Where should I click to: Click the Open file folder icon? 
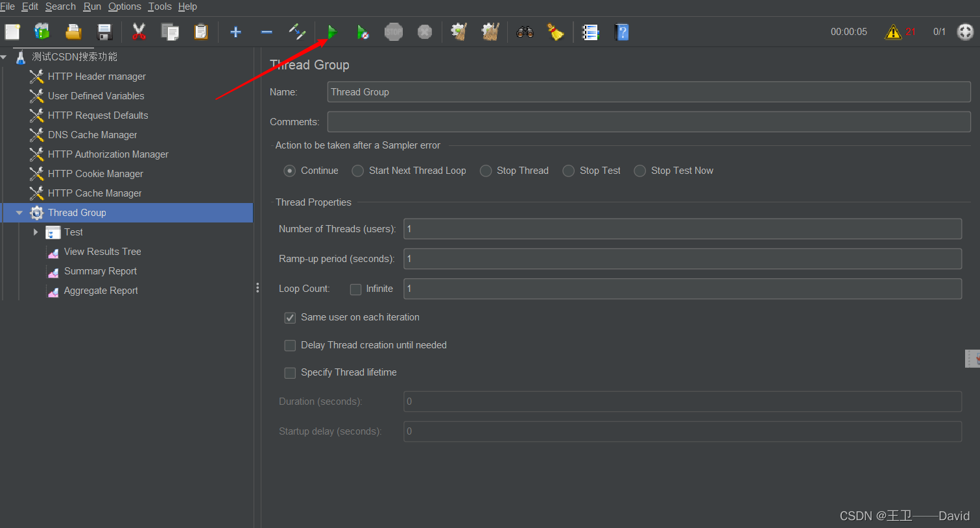click(73, 32)
